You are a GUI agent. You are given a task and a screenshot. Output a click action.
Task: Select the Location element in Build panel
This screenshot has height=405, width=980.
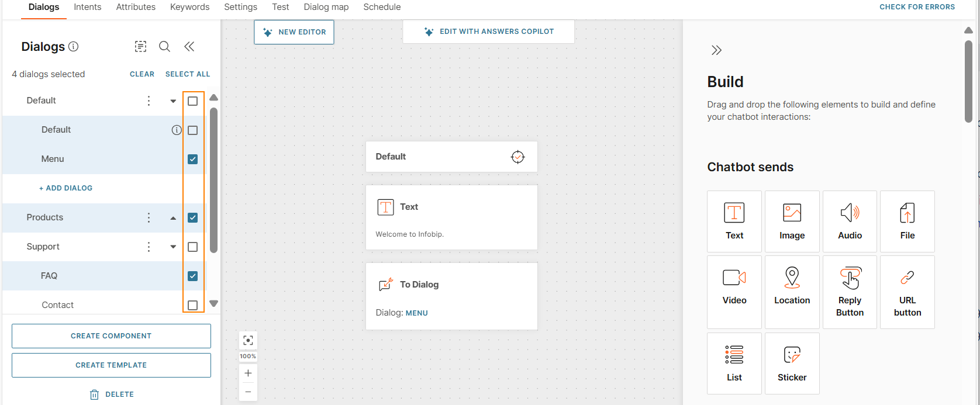pos(792,292)
